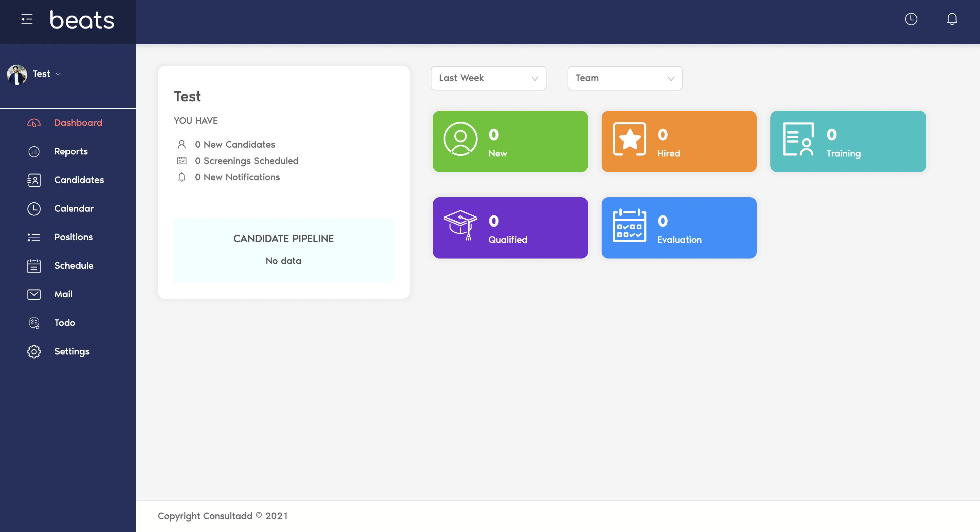
Task: Open the green New candidates card
Action: pos(510,142)
